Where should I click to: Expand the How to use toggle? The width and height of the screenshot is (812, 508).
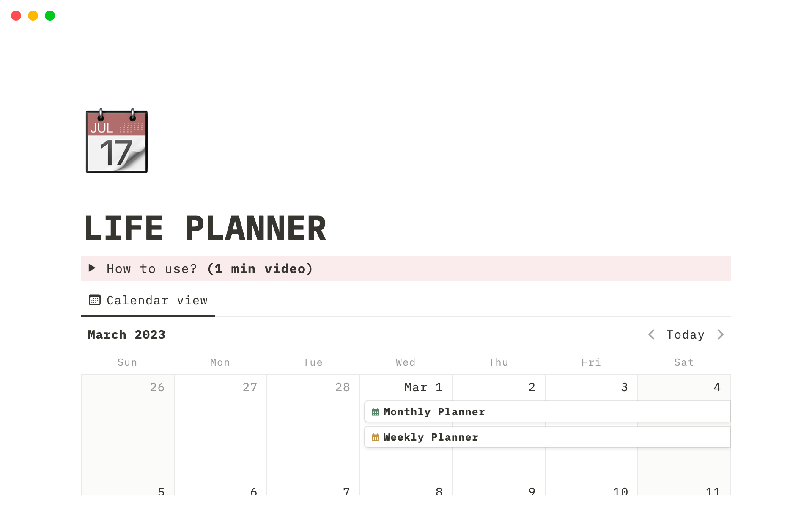[x=92, y=268]
